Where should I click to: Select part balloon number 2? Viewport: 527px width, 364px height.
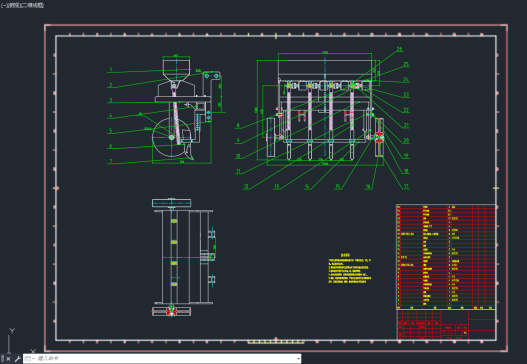111,85
